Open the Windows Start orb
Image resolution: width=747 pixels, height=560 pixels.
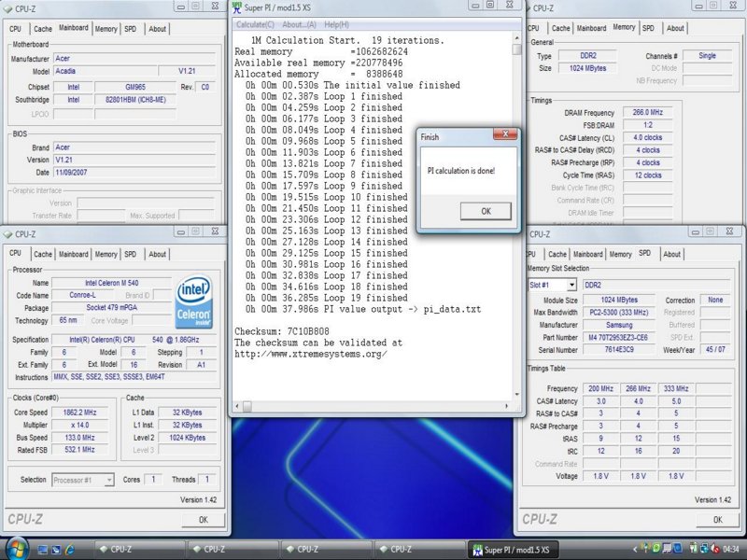tap(16, 548)
